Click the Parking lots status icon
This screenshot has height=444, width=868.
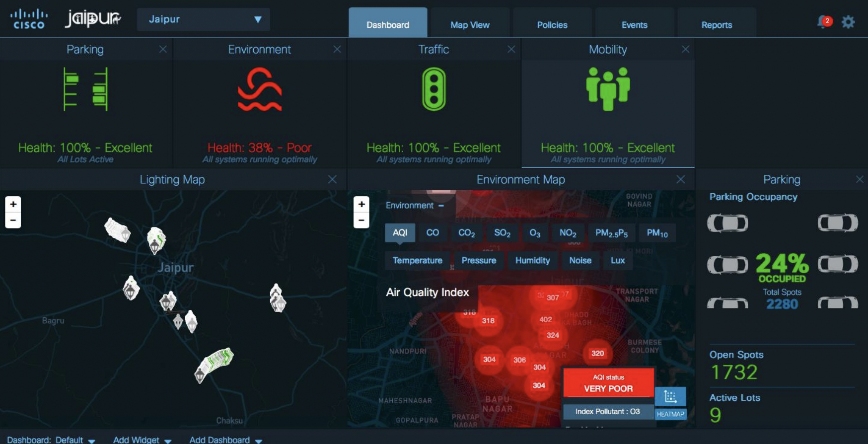[85, 89]
